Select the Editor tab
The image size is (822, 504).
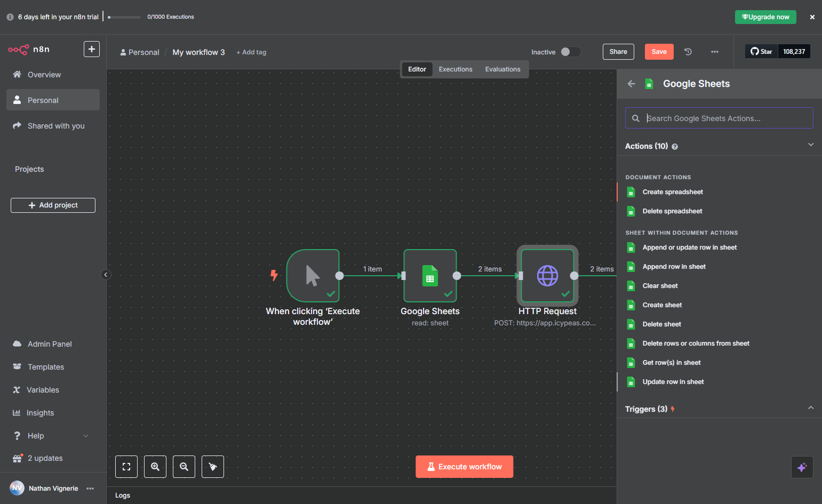pos(417,69)
